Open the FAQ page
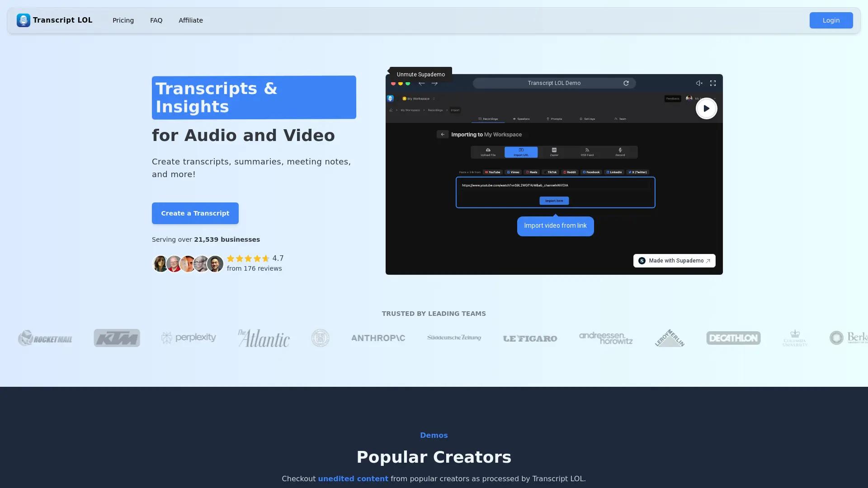The width and height of the screenshot is (868, 488). click(x=156, y=20)
